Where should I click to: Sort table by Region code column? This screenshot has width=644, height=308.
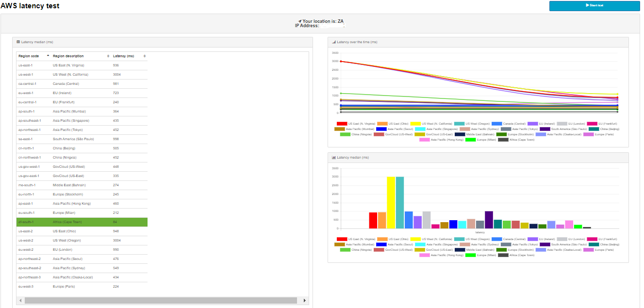(33, 56)
